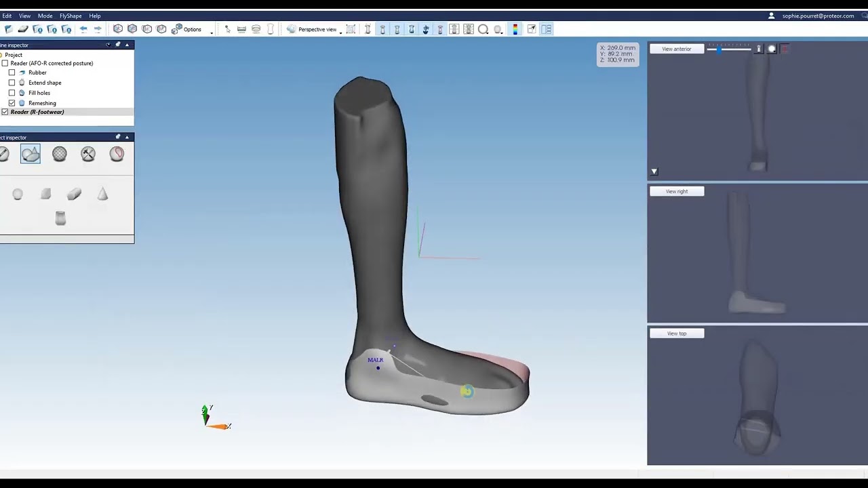Viewport: 868px width, 488px height.
Task: Toggle Reader (AFO-R corrected posture) checkbox
Action: point(5,63)
